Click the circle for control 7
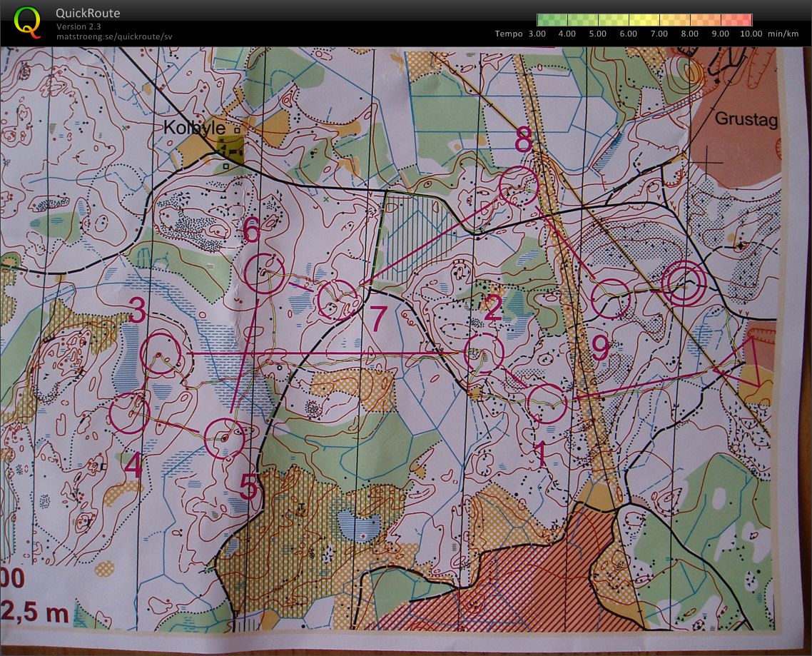 tap(338, 300)
